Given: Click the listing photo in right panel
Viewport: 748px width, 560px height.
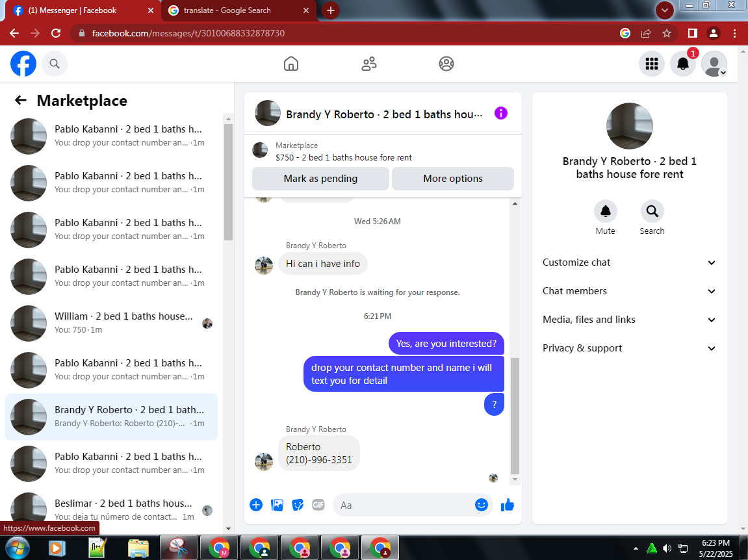Looking at the screenshot, I should [630, 126].
